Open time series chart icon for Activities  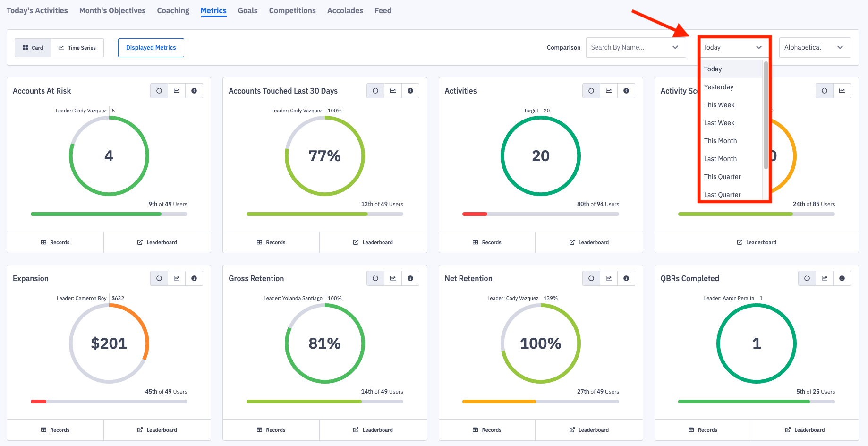609,91
